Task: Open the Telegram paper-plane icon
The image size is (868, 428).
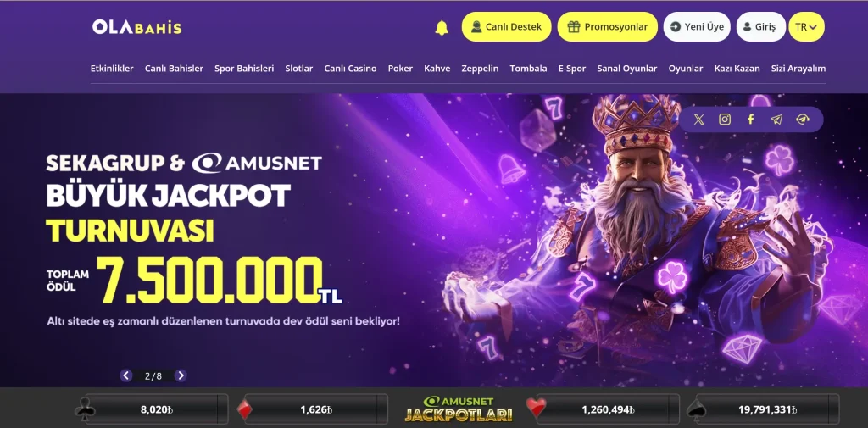Action: coord(776,119)
